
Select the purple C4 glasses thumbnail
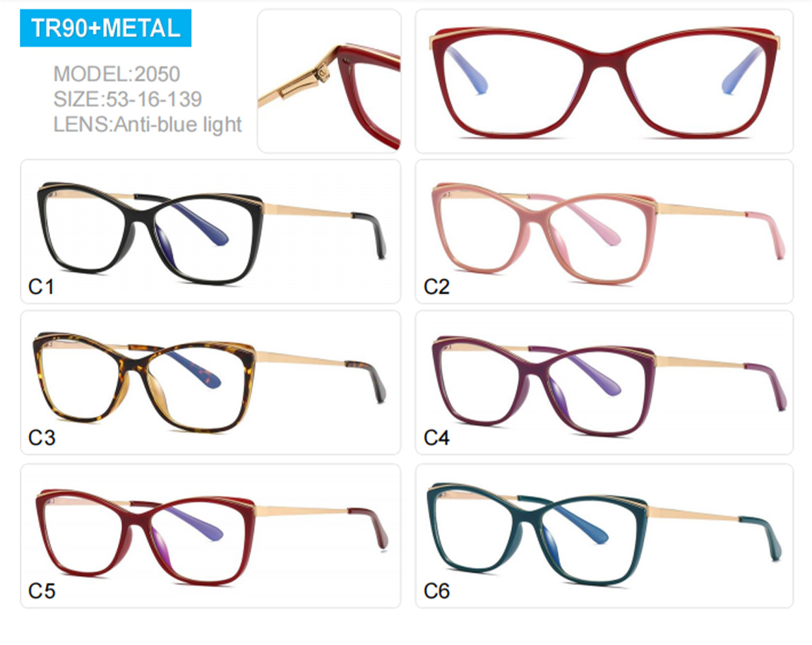click(604, 383)
